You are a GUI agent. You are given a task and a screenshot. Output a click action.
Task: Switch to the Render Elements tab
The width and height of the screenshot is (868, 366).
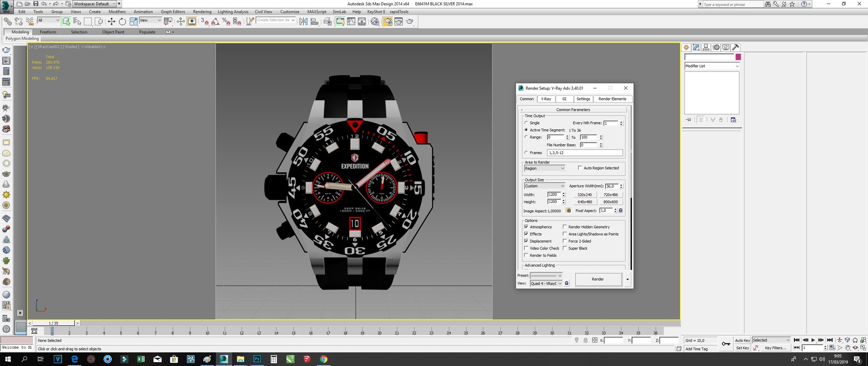pos(612,99)
